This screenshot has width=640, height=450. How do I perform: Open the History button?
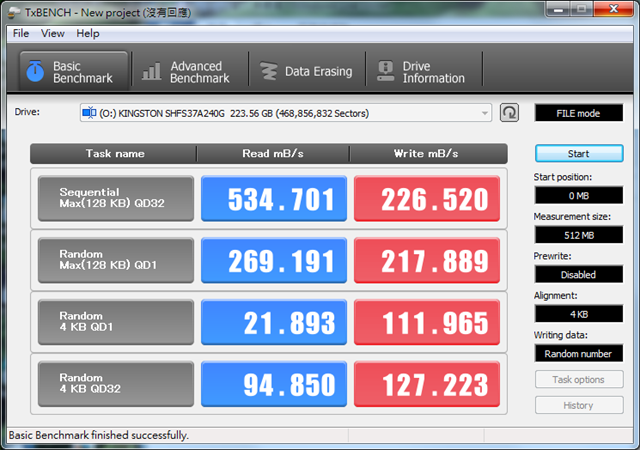tap(579, 405)
